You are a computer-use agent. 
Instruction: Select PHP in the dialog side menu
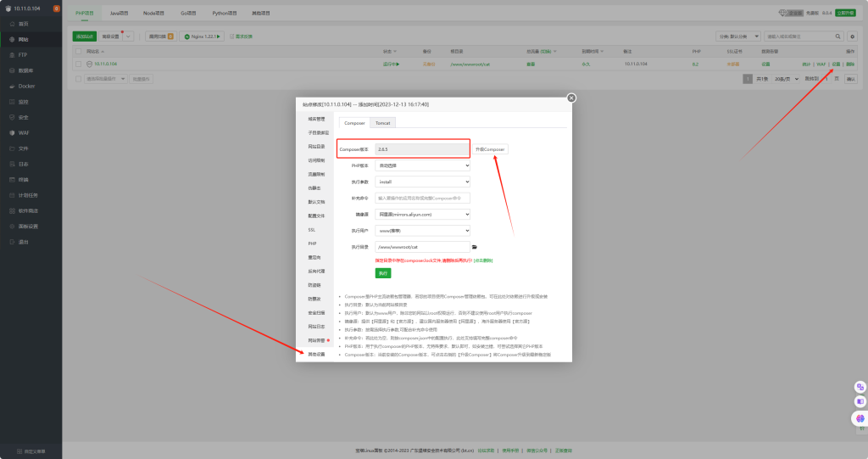(312, 243)
